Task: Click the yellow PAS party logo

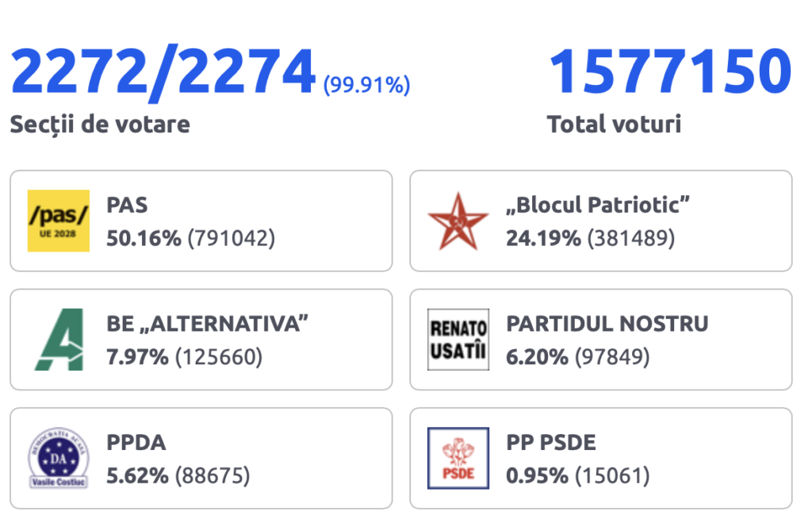Action: pyautogui.click(x=59, y=221)
